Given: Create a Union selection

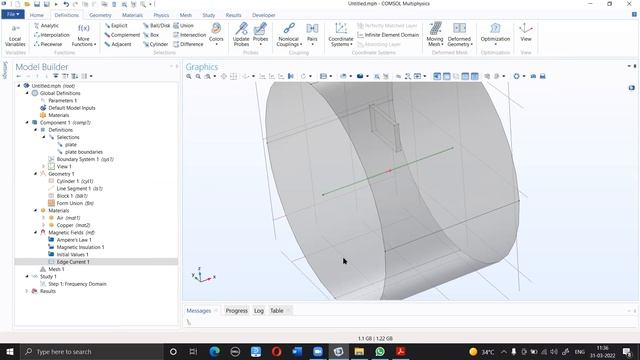Looking at the screenshot, I should [x=183, y=26].
